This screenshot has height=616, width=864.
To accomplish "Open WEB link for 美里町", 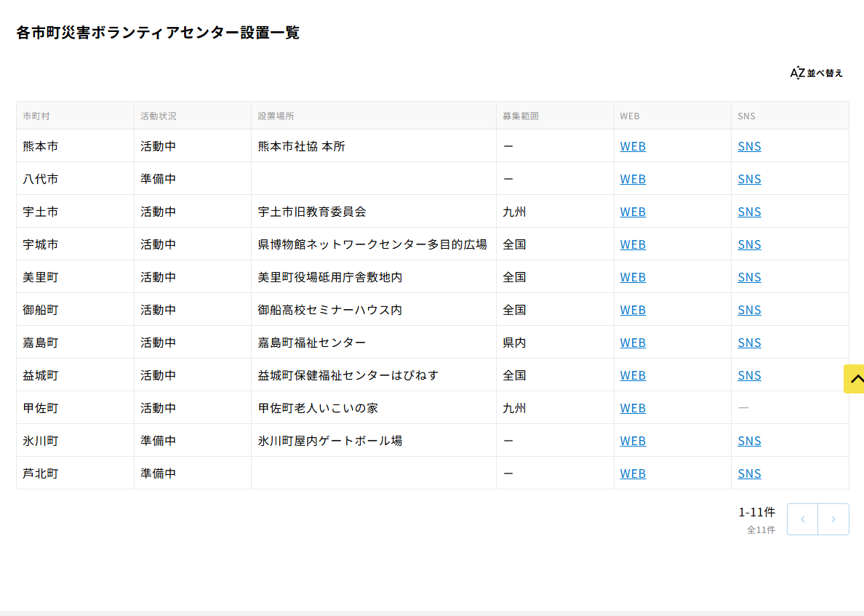I will coord(633,277).
